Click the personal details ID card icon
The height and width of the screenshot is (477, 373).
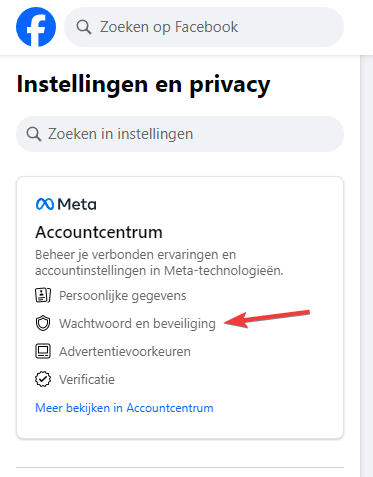point(43,295)
